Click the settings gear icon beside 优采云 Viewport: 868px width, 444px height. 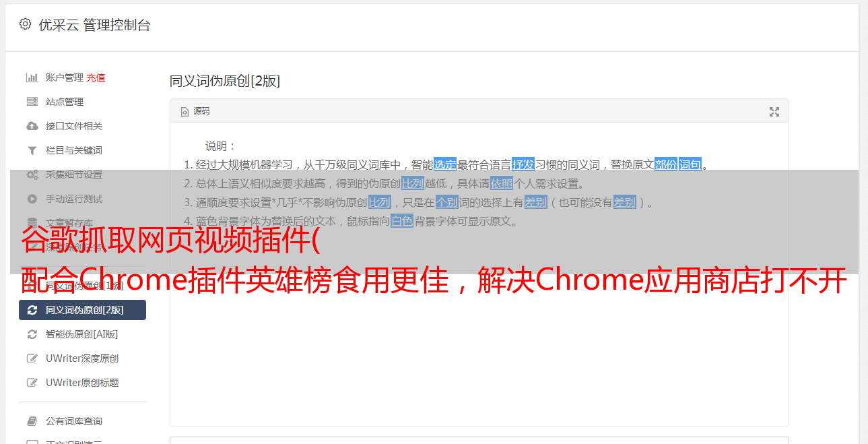[x=25, y=24]
